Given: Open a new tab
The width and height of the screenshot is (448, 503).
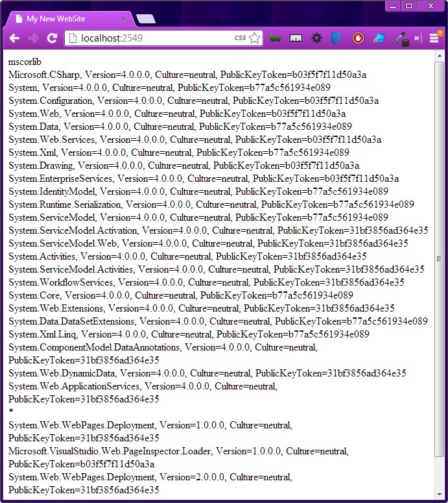Looking at the screenshot, I should click(146, 19).
